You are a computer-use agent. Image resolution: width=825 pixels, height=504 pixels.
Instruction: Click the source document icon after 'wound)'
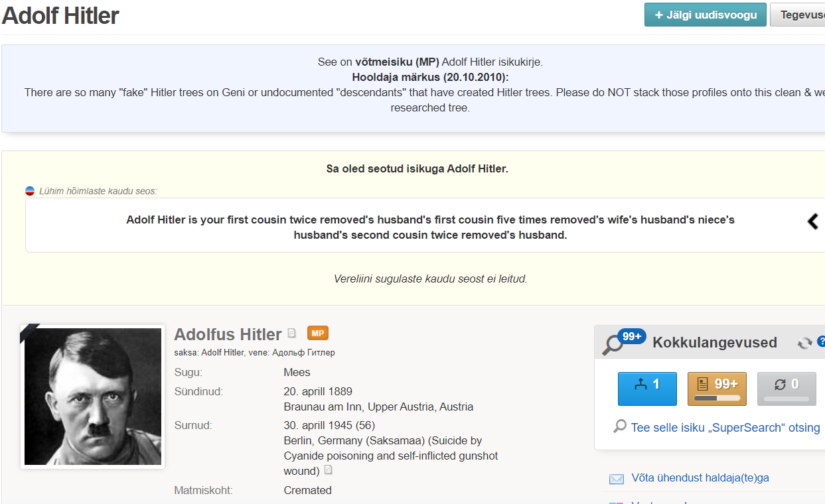pos(328,470)
